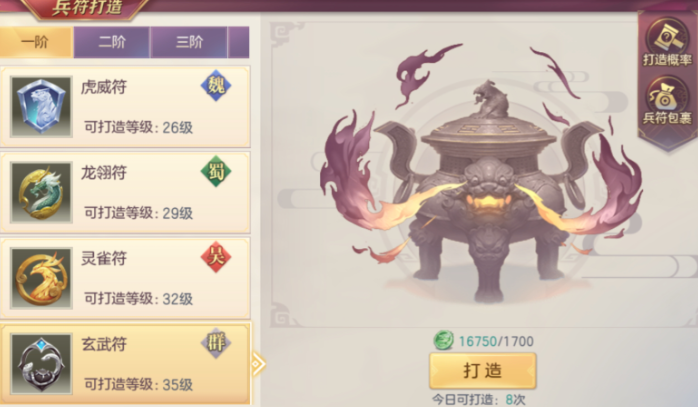This screenshot has height=407, width=698.
Task: Click the 玄武符 silver emblem icon
Action: tap(41, 364)
